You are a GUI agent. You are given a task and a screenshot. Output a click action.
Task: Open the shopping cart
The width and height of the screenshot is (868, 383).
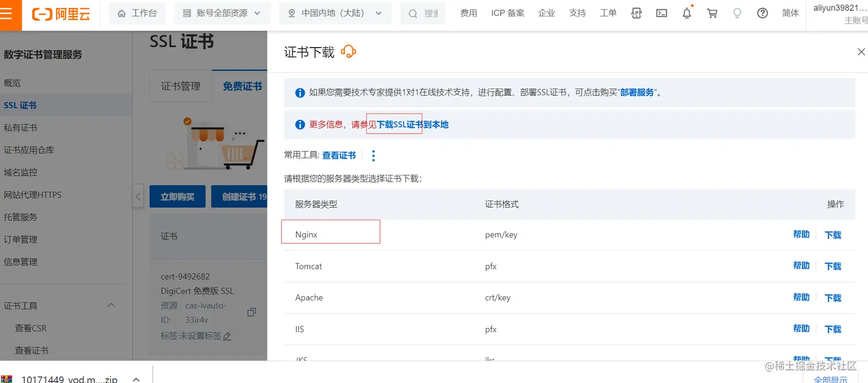712,13
